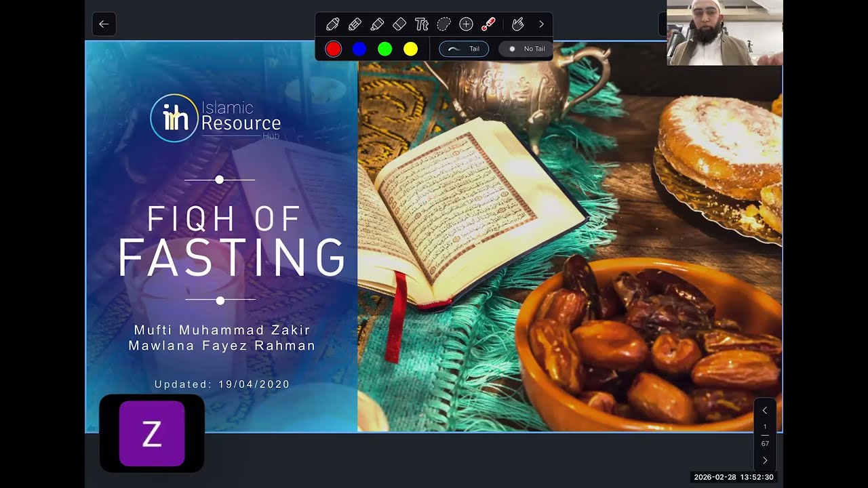The image size is (868, 488).
Task: Enable the No Tail laser option
Action: pyautogui.click(x=525, y=49)
